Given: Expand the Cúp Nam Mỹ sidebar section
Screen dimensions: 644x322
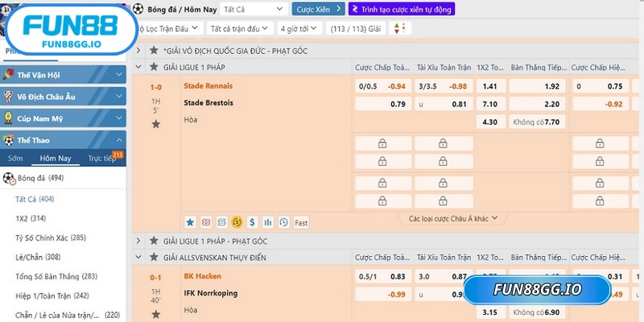Looking at the screenshot, I should 119,118.
